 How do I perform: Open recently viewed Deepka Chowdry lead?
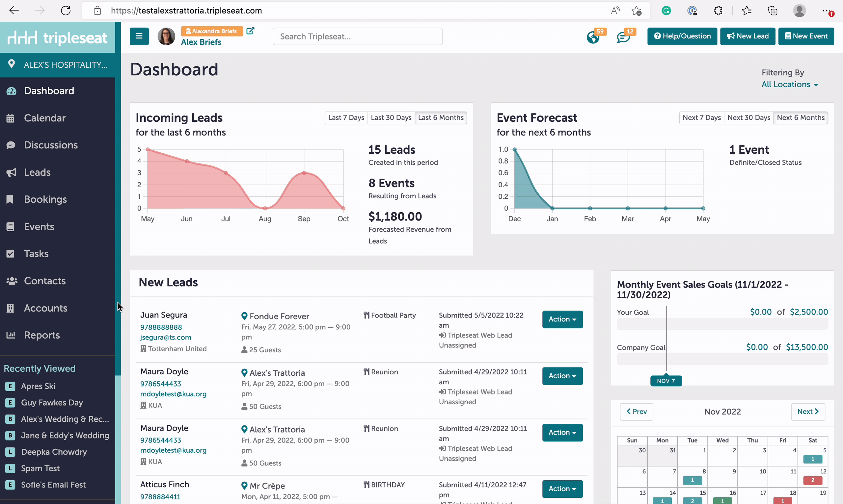coord(54,452)
